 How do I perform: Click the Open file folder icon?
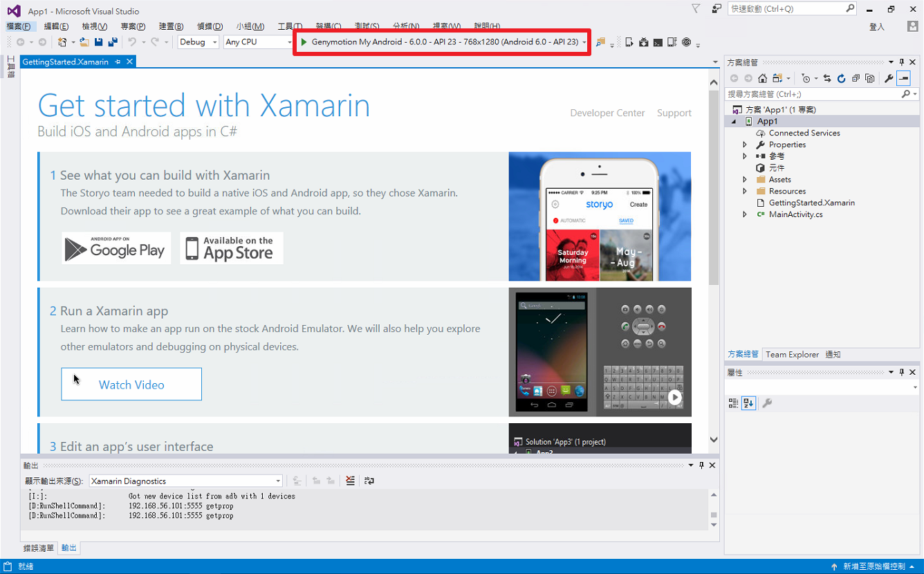pyautogui.click(x=84, y=42)
